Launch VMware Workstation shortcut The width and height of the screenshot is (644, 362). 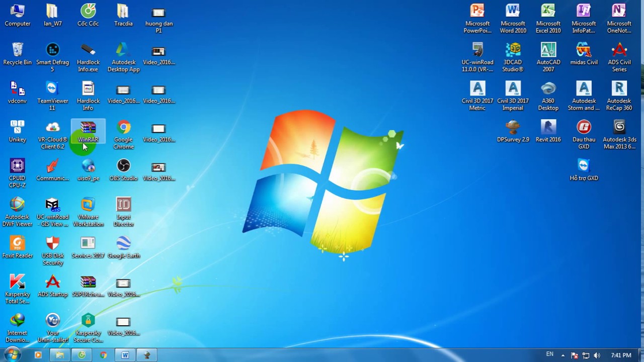[88, 212]
